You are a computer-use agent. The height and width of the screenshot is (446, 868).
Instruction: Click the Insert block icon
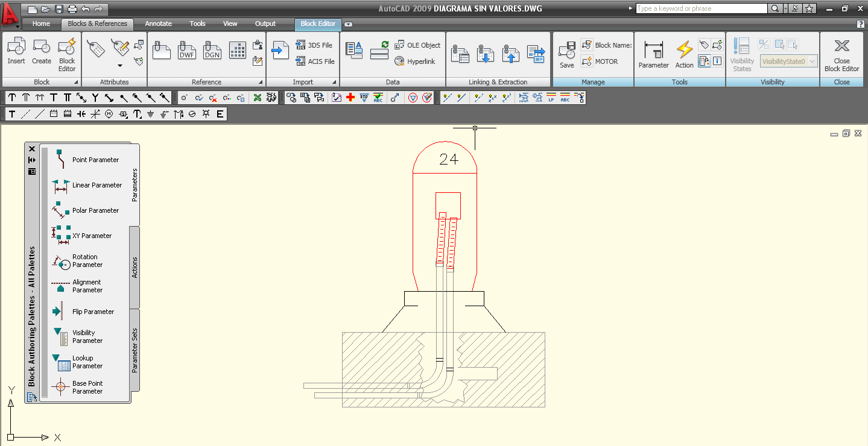click(16, 53)
